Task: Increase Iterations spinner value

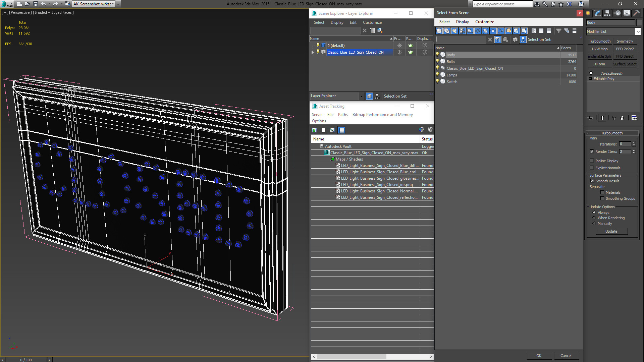Action: pos(634,143)
